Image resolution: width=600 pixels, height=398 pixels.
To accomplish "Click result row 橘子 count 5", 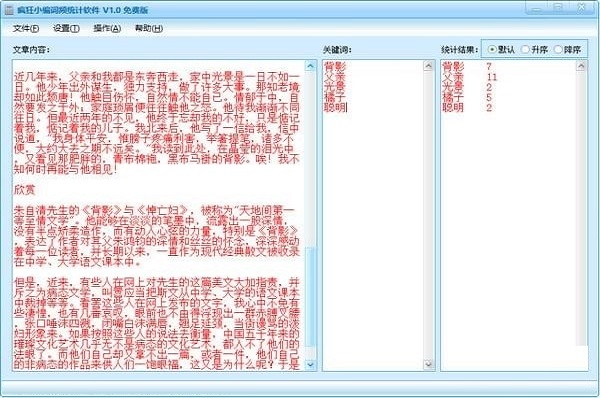I will (467, 97).
